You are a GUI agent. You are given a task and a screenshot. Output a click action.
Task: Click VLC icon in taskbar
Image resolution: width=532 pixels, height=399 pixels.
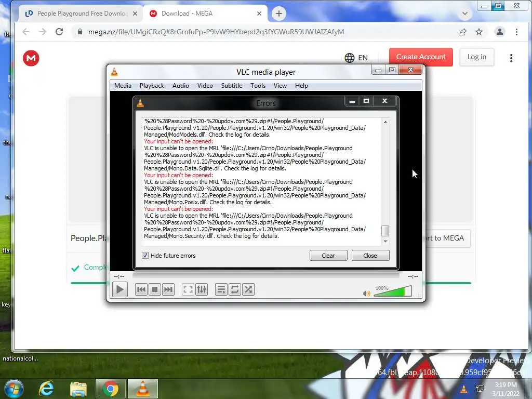pyautogui.click(x=143, y=389)
